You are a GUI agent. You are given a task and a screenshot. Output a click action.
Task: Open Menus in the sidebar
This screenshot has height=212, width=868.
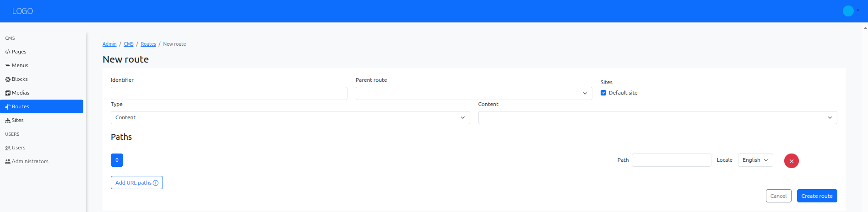[42, 65]
